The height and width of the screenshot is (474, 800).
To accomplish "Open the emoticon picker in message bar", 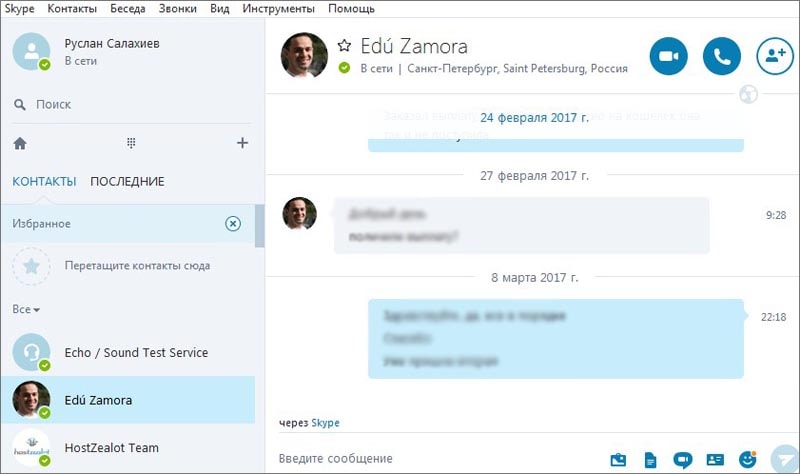I will pos(748,459).
